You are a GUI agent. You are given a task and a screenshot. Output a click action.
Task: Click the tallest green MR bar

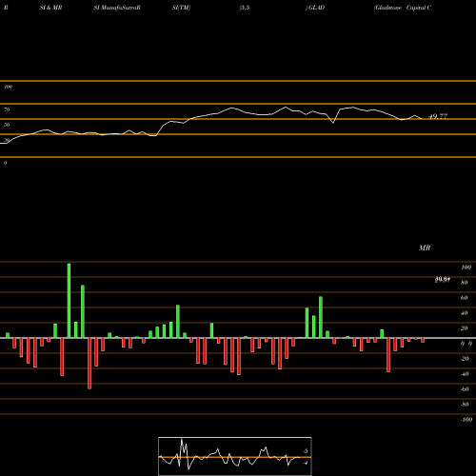(x=69, y=301)
